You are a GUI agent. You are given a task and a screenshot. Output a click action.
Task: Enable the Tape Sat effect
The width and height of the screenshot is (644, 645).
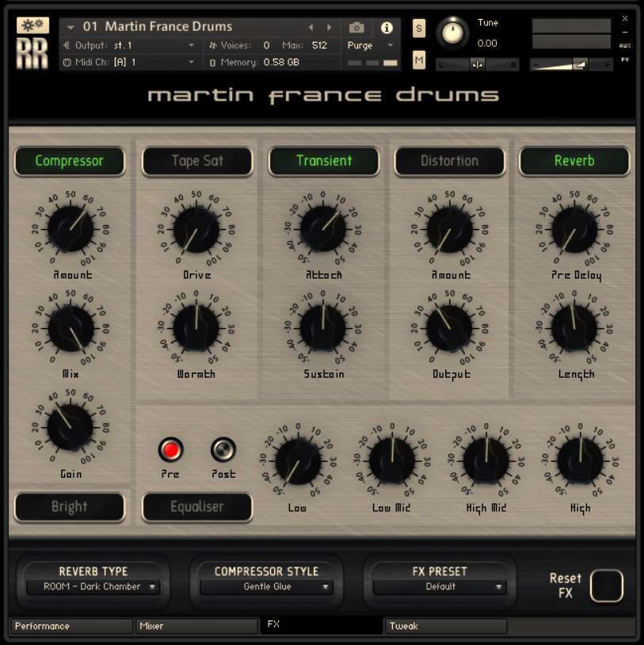(x=197, y=161)
